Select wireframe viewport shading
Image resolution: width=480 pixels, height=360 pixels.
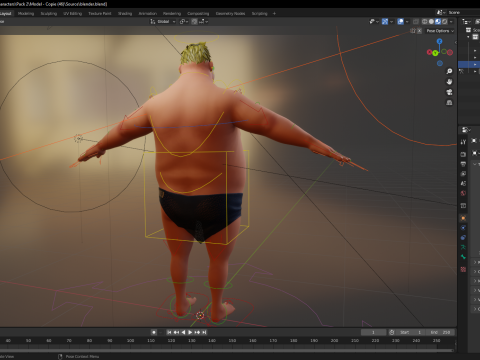[425, 21]
